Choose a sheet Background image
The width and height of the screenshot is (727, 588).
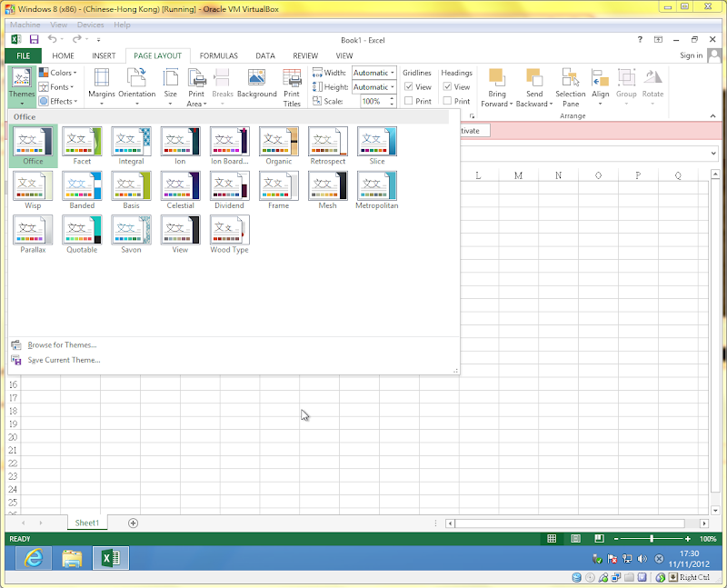256,84
